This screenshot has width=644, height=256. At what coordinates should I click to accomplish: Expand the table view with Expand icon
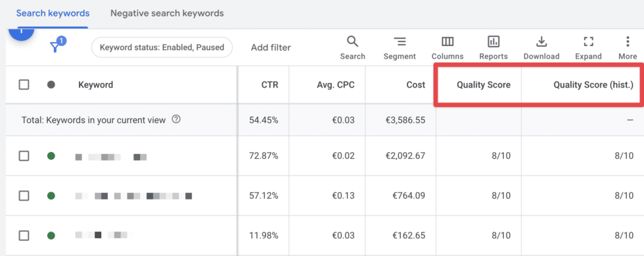coord(589,41)
